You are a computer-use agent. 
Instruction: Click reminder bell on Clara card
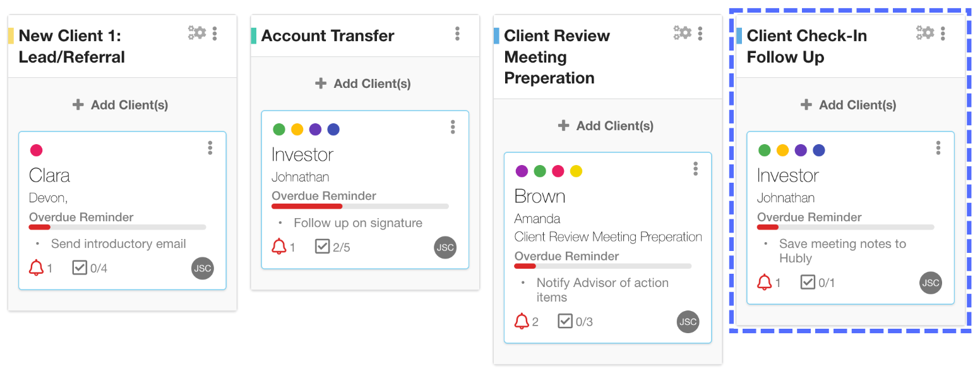coord(36,268)
